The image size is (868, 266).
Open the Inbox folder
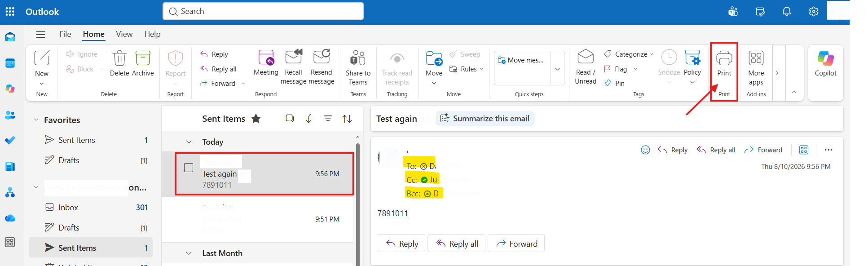tap(91, 208)
